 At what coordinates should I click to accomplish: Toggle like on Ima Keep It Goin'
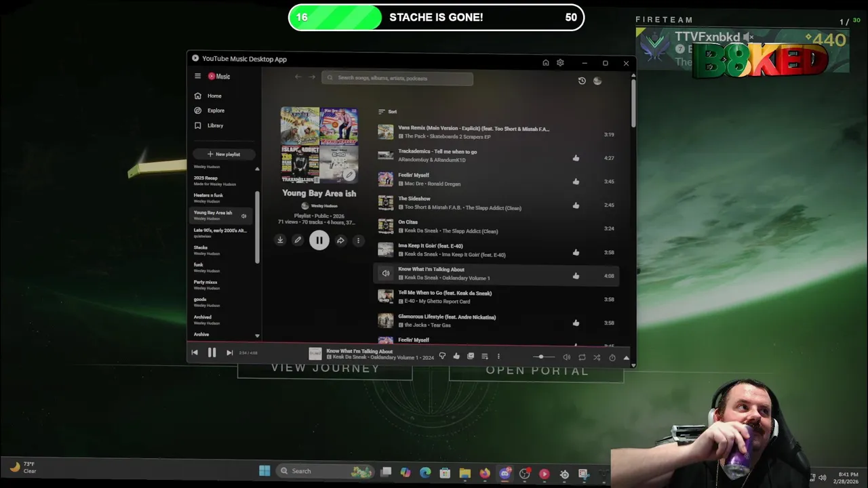[576, 252]
